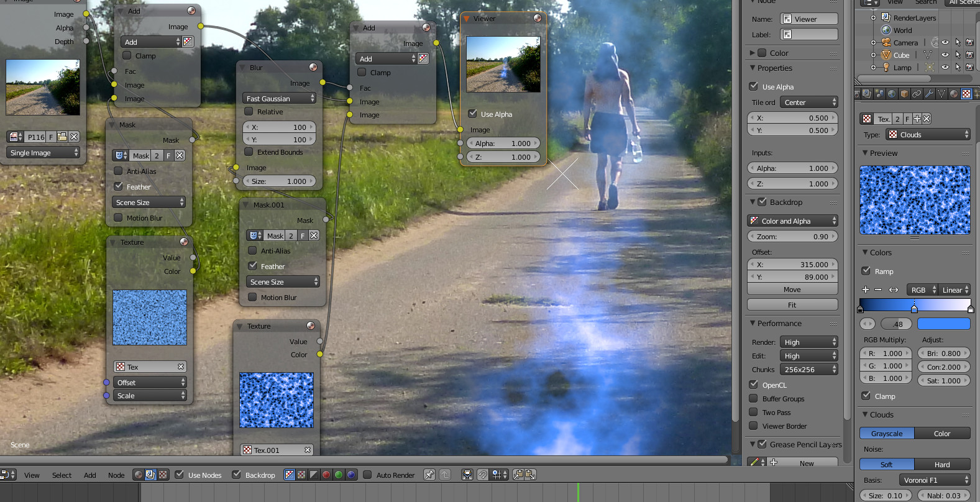Viewport: 980px width, 502px height.
Task: Enable Two Pass performance option
Action: pos(753,413)
